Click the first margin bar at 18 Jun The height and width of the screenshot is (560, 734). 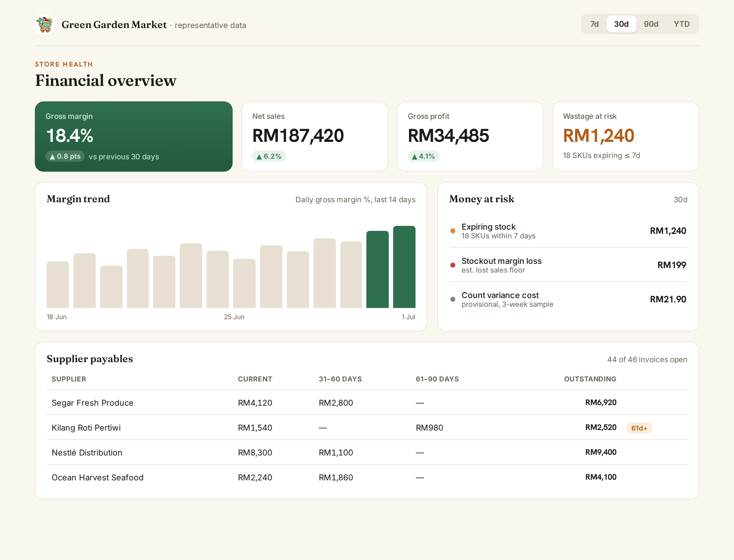click(x=58, y=285)
